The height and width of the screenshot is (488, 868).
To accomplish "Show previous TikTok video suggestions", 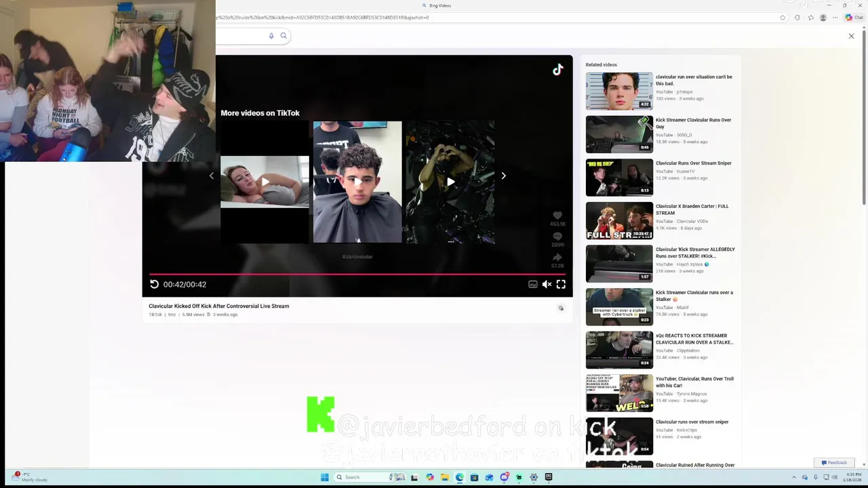I will (211, 176).
